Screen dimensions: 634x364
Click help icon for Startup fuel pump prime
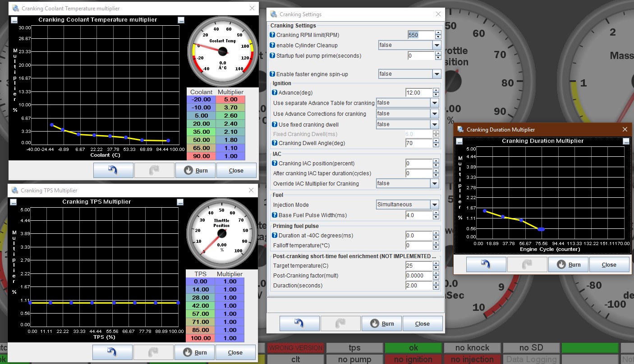(272, 56)
